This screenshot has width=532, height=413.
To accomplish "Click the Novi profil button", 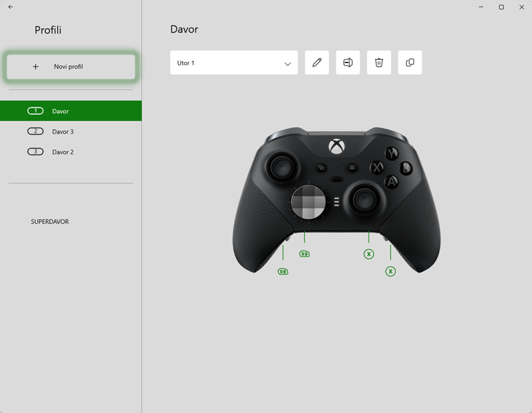I will tap(71, 67).
